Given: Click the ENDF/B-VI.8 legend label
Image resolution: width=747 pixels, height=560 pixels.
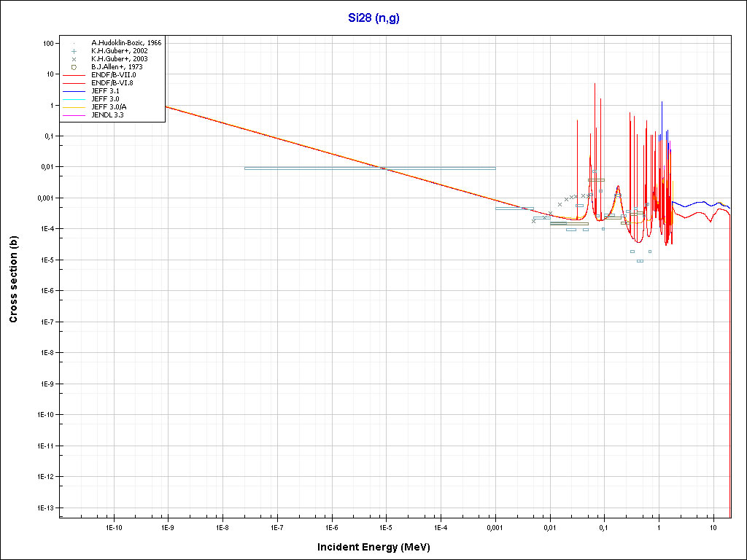Looking at the screenshot, I should tap(112, 83).
